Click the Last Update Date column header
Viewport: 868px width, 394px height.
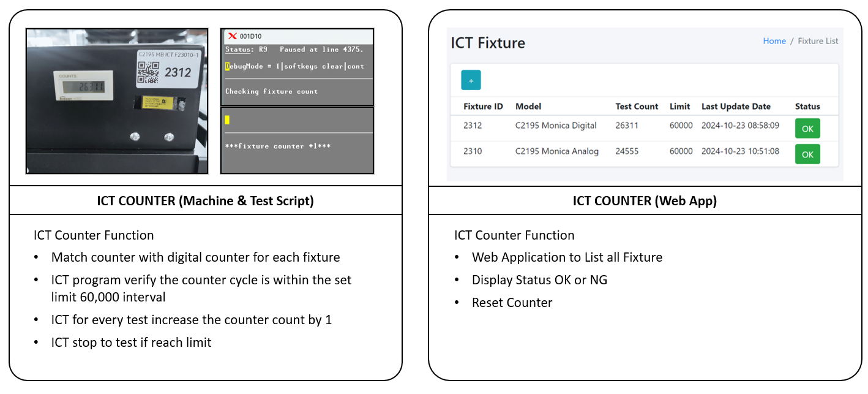pyautogui.click(x=736, y=106)
